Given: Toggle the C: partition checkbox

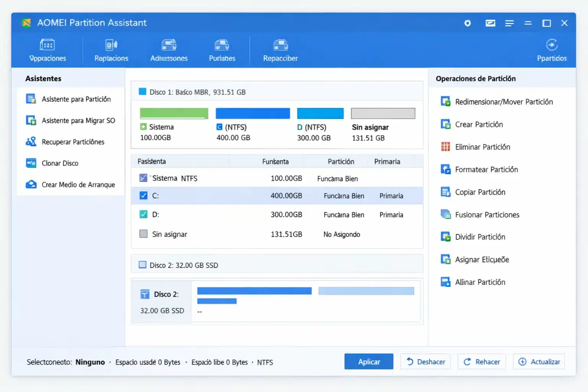Looking at the screenshot, I should [x=144, y=196].
